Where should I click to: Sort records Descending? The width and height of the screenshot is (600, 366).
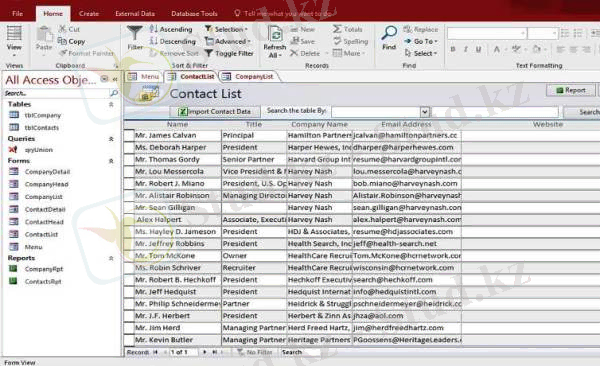click(x=173, y=41)
